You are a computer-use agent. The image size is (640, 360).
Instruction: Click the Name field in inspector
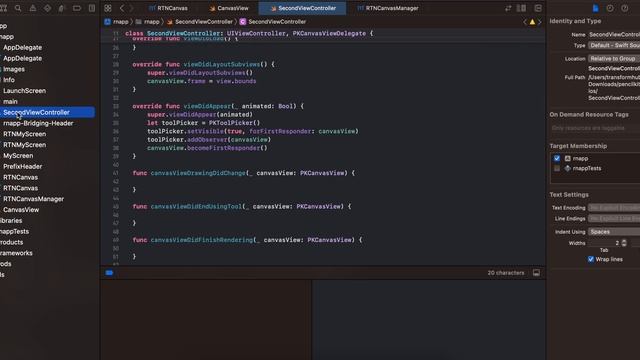pyautogui.click(x=614, y=35)
